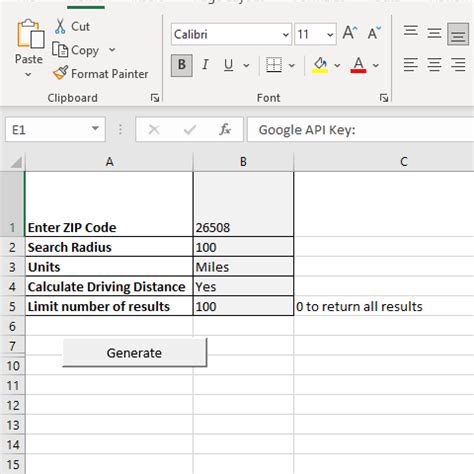Activate the Format Painter brush
This screenshot has height=474, width=474.
pos(101,73)
